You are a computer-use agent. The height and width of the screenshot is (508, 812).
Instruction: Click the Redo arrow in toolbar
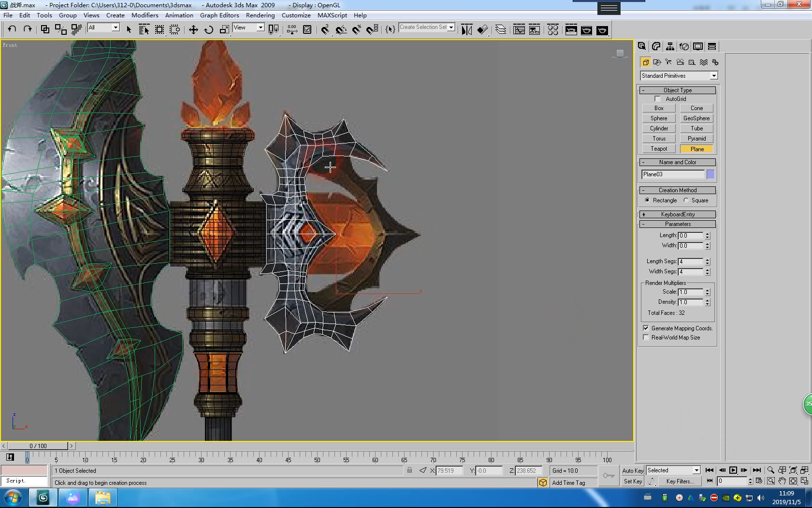pyautogui.click(x=28, y=29)
